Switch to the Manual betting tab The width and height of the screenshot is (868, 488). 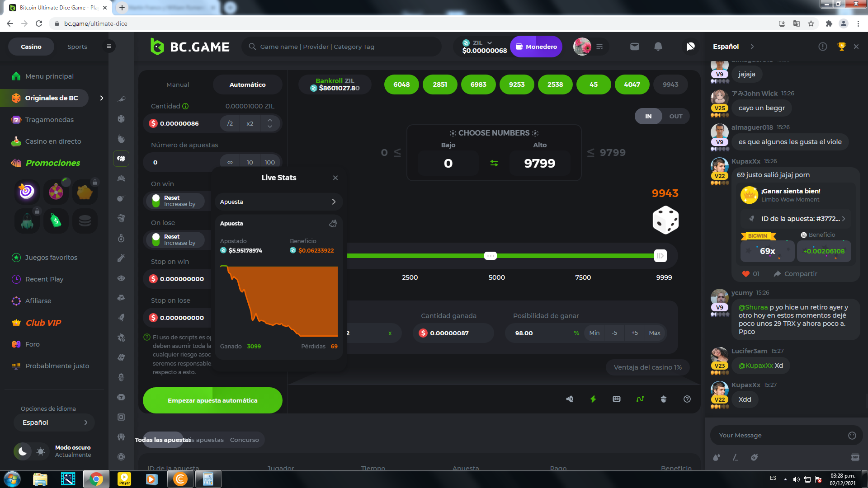pyautogui.click(x=178, y=84)
